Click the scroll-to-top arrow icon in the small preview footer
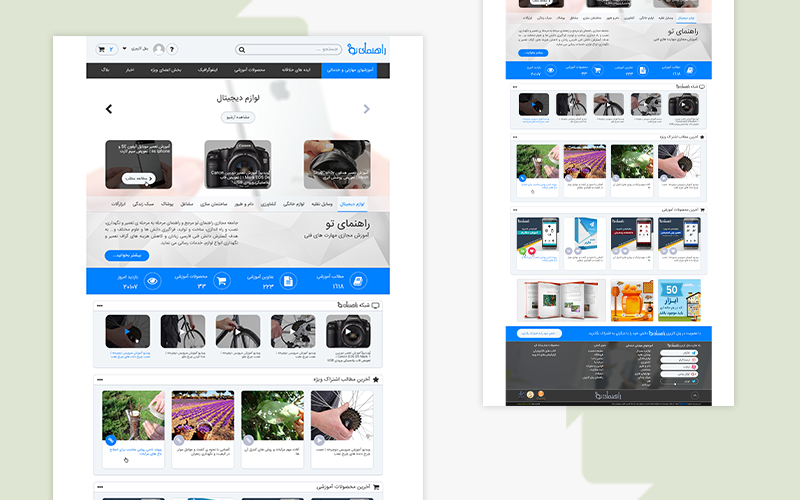This screenshot has height=500, width=800. point(694,396)
